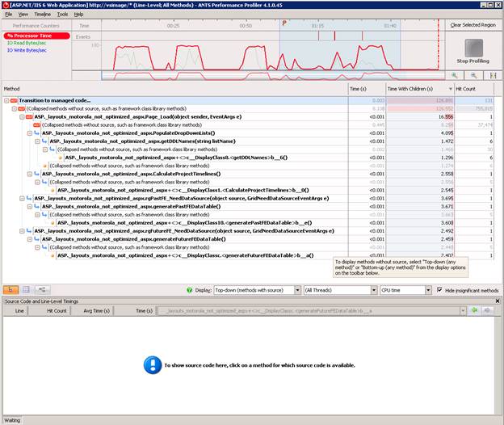Zoom in on the timeline
This screenshot has width=504, height=425.
coord(454,75)
